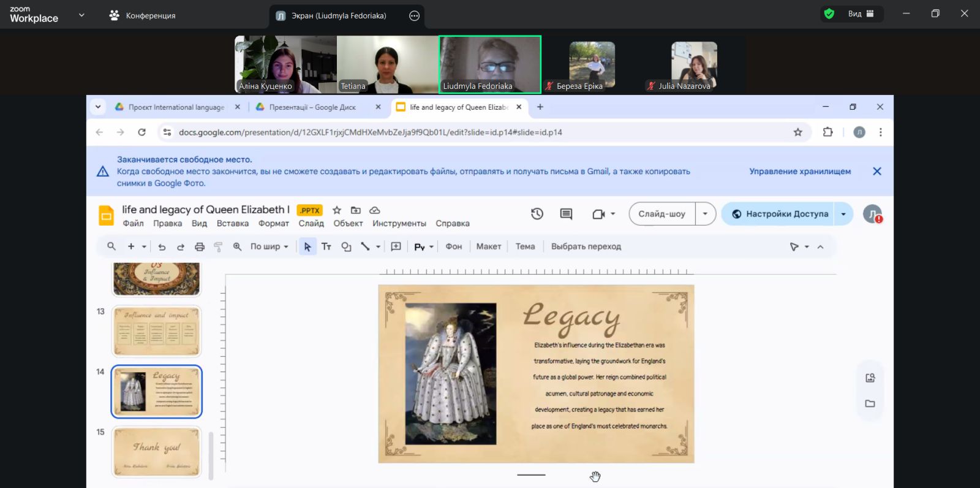The width and height of the screenshot is (980, 488).
Task: Collapse the toolbar with up chevron
Action: (x=820, y=246)
